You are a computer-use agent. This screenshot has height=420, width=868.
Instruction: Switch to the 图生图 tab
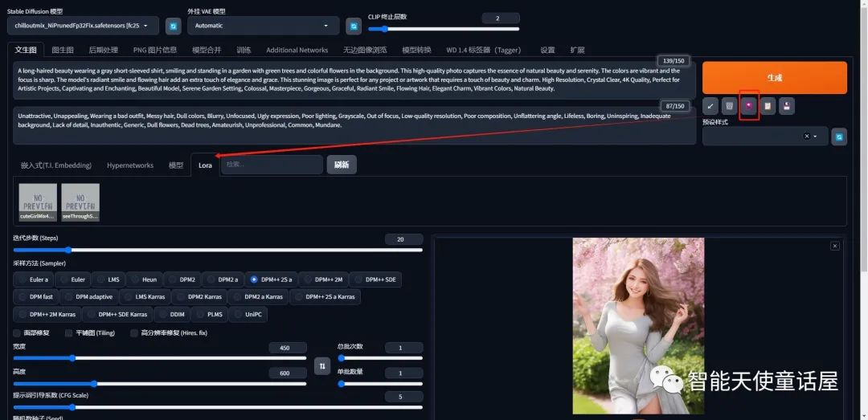coord(63,50)
